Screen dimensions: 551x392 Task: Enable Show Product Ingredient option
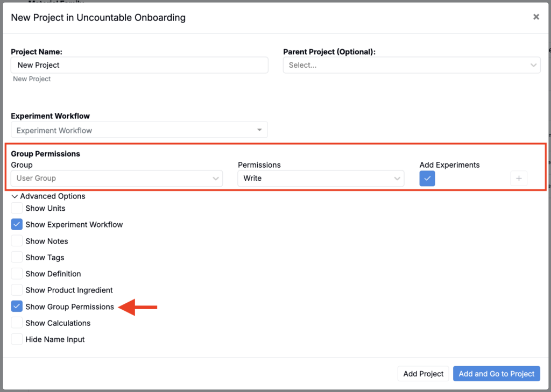coord(17,290)
